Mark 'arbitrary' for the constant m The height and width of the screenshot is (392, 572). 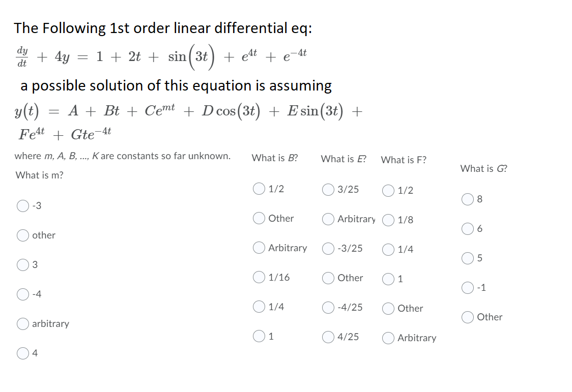click(x=22, y=323)
